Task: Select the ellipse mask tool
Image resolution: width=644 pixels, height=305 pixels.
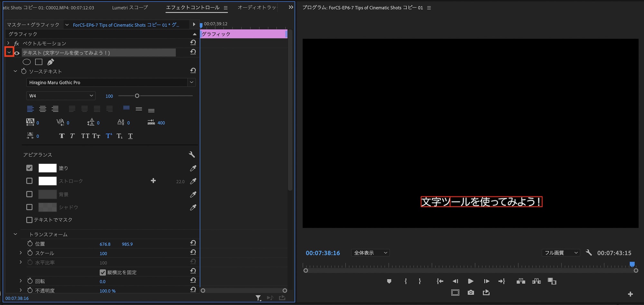Action: 27,62
